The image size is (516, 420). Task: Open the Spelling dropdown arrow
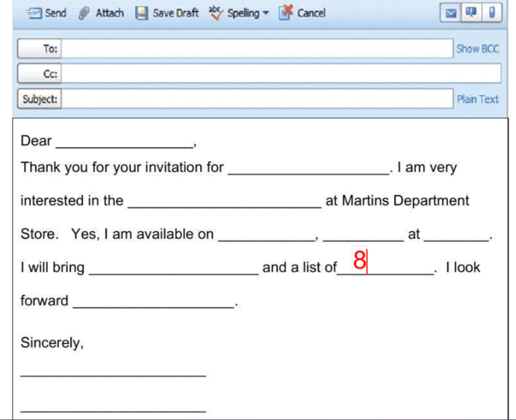266,13
